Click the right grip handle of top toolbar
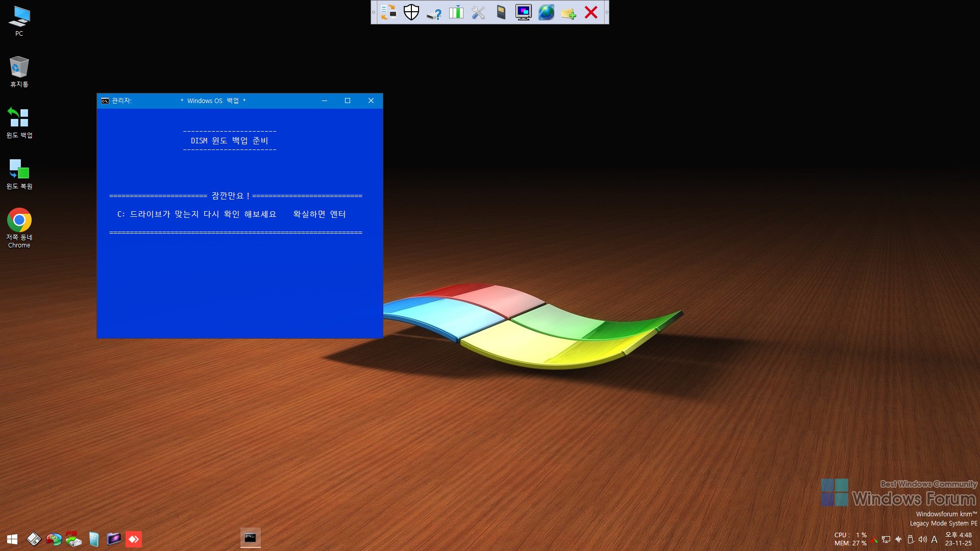 606,12
